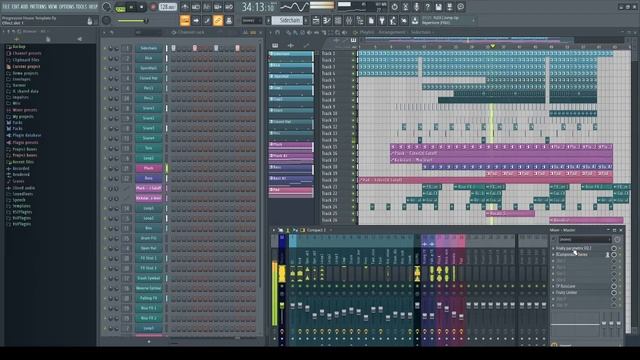Click the undo history clock icon

pos(394,7)
